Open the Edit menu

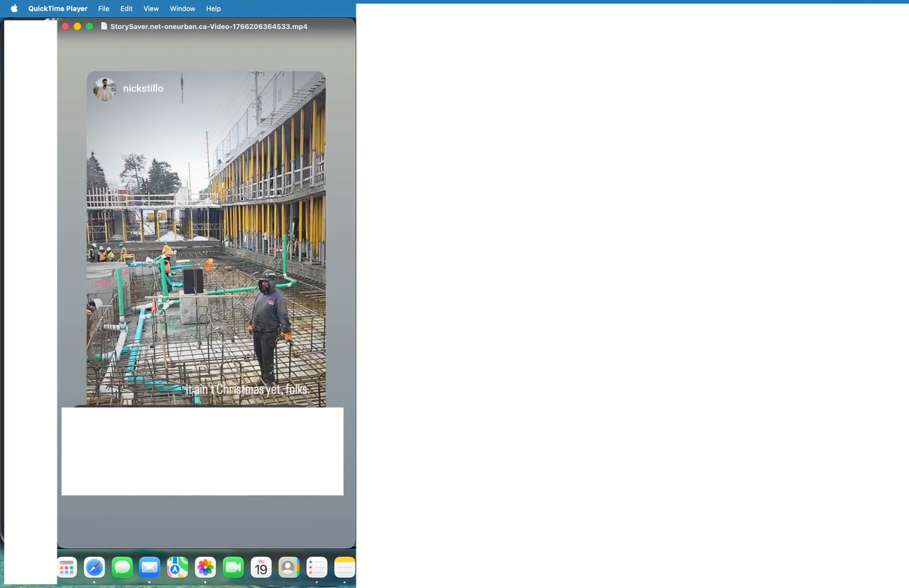126,9
